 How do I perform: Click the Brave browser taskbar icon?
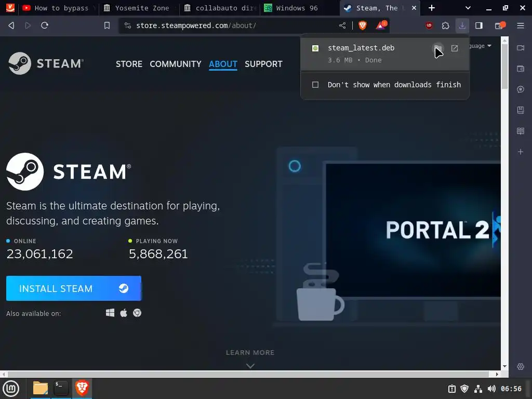(x=82, y=388)
